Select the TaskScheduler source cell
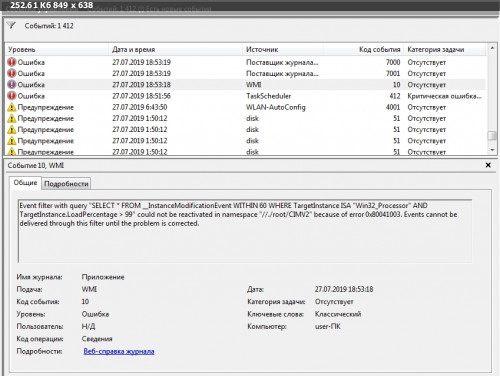 (268, 96)
